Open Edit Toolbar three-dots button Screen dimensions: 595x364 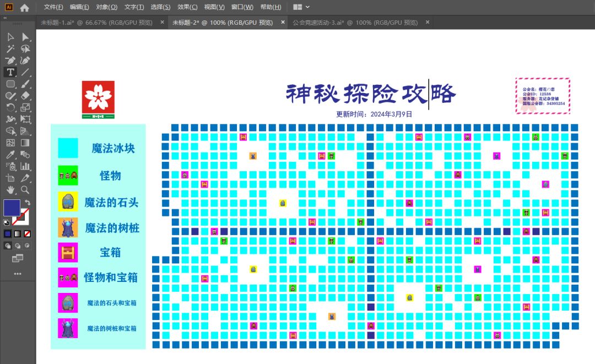click(18, 273)
